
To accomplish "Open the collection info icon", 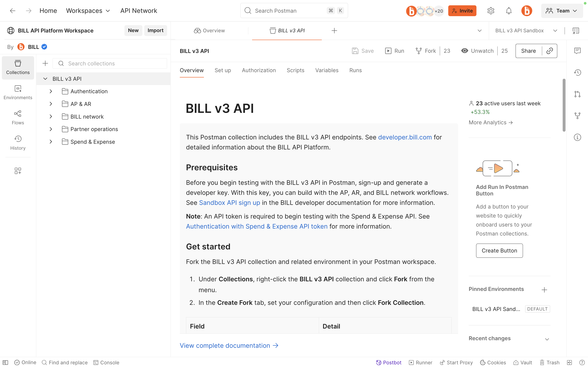I will click(x=577, y=137).
